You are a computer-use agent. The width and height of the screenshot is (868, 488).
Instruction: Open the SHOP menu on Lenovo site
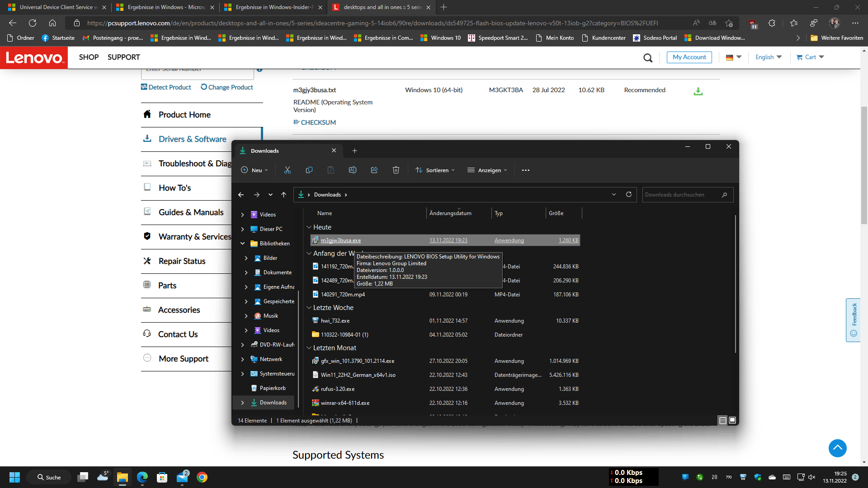[x=89, y=57]
